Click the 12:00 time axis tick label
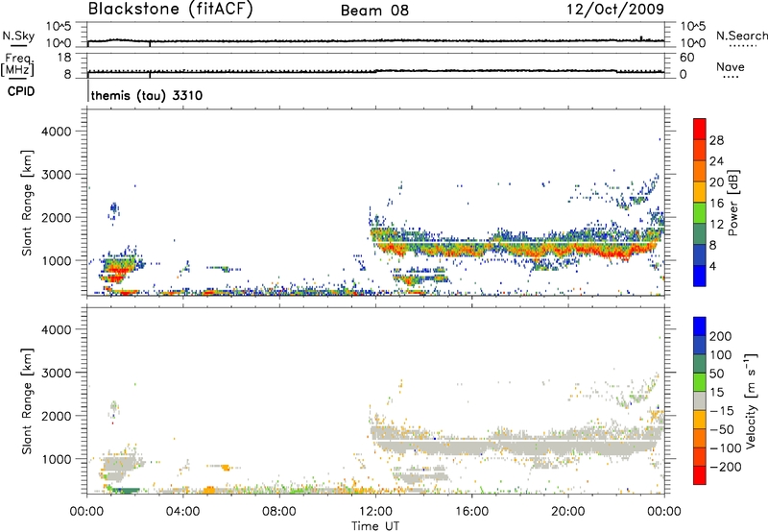 pos(375,512)
